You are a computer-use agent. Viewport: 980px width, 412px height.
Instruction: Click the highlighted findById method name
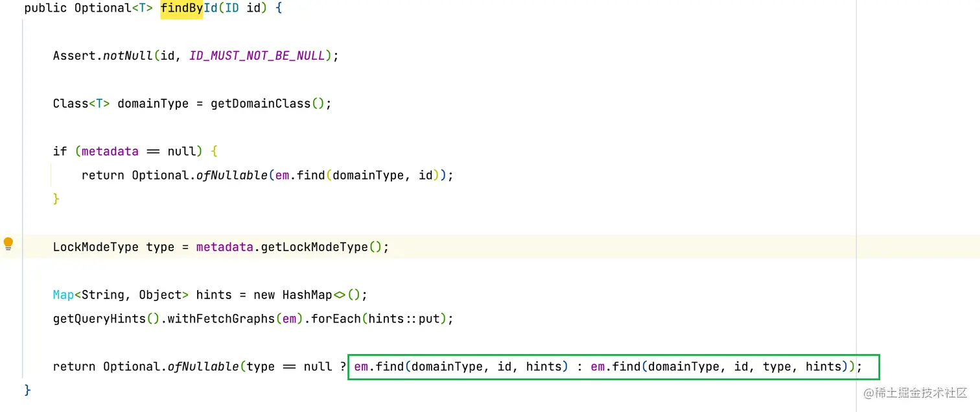pyautogui.click(x=189, y=9)
